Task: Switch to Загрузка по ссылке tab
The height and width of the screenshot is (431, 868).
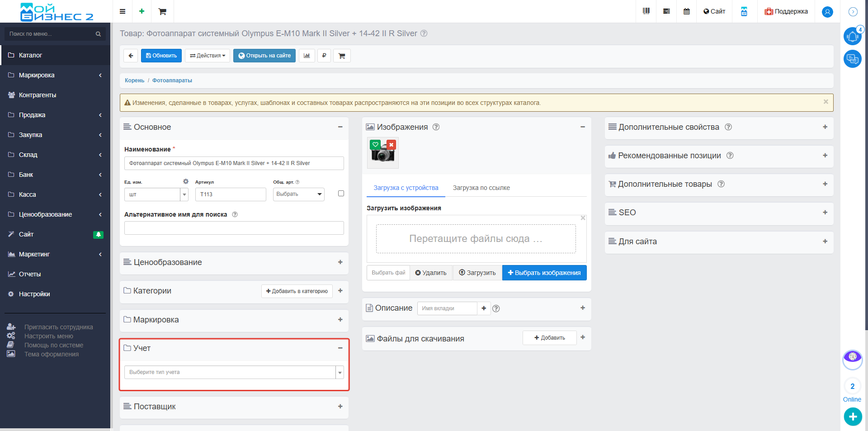Action: coord(481,188)
